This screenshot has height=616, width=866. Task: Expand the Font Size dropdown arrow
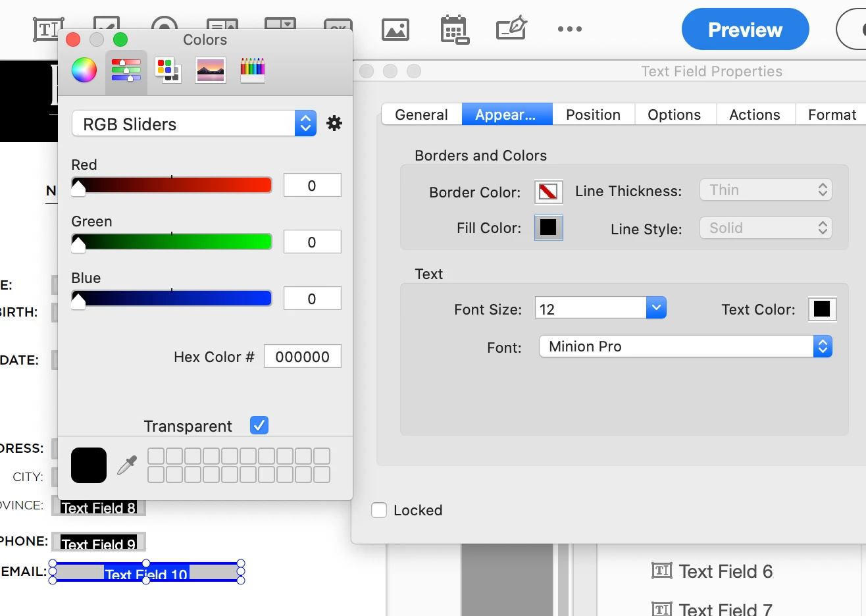coord(656,307)
